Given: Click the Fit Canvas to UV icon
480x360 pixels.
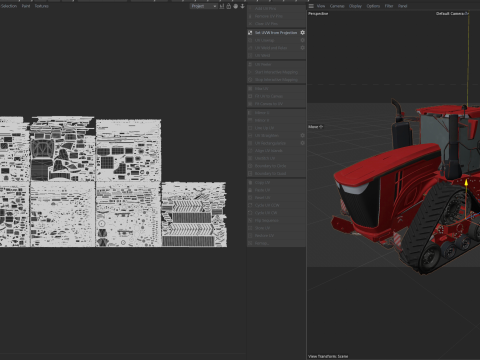Looking at the screenshot, I should pos(250,104).
